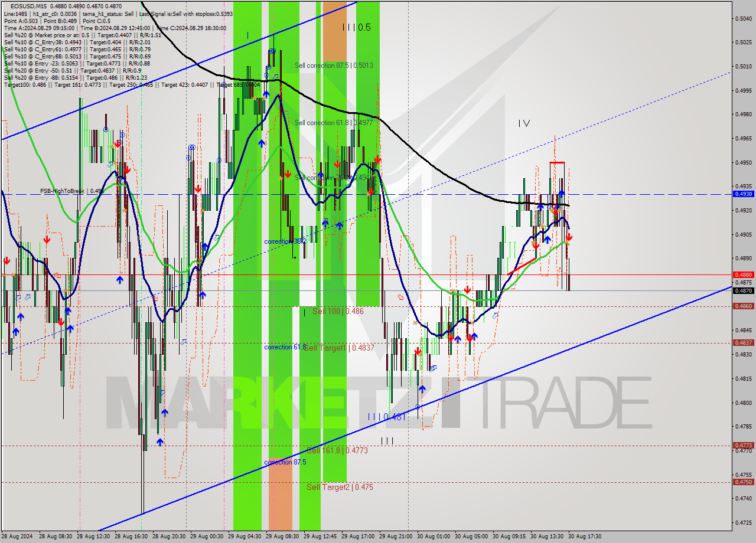Click the '29 Aug 08:30' time label
This screenshot has height=543, width=756.
coord(282,537)
